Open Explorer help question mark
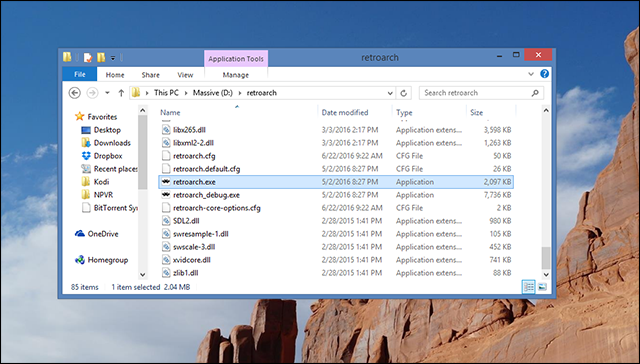This screenshot has width=640, height=364. (544, 74)
